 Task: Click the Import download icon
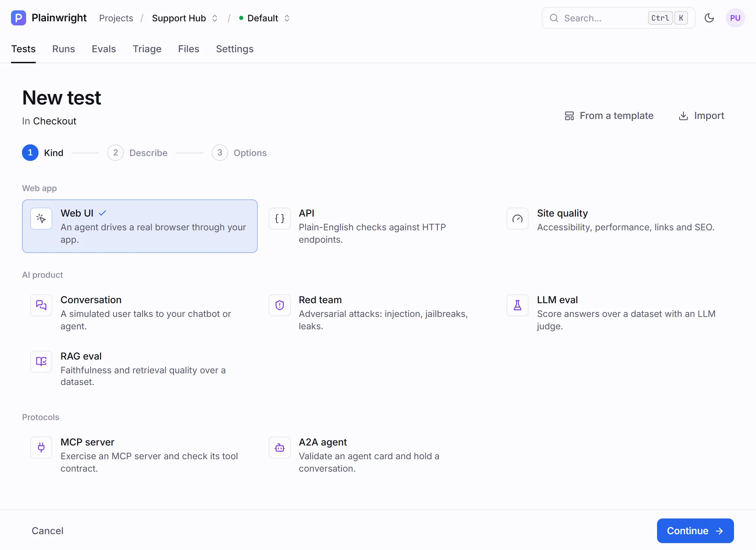[683, 116]
